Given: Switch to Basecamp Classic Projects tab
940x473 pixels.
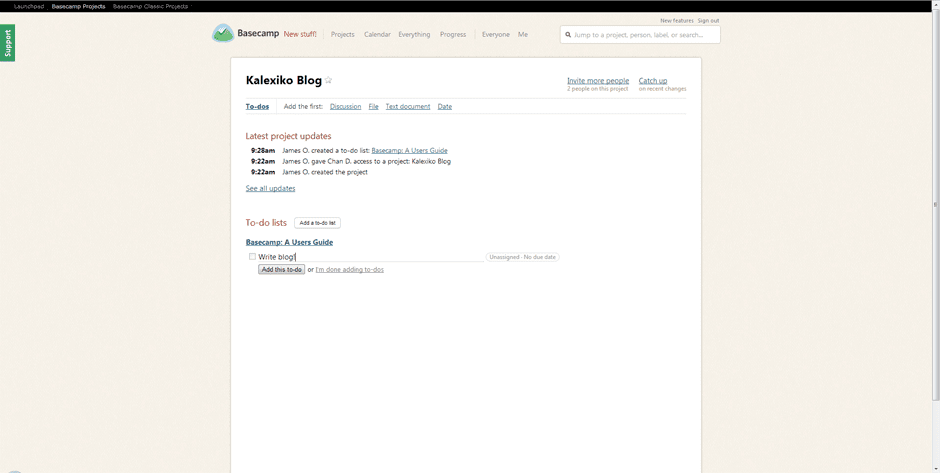Looking at the screenshot, I should pyautogui.click(x=150, y=6).
